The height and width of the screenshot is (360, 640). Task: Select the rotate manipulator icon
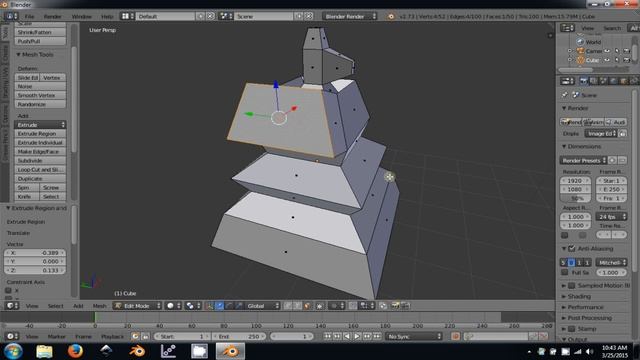[229, 306]
